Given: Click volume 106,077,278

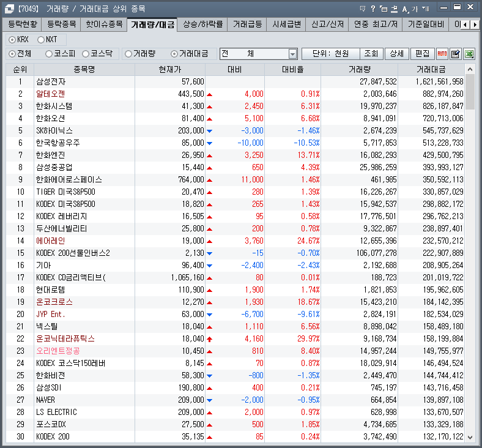Looking at the screenshot, I should [377, 253].
